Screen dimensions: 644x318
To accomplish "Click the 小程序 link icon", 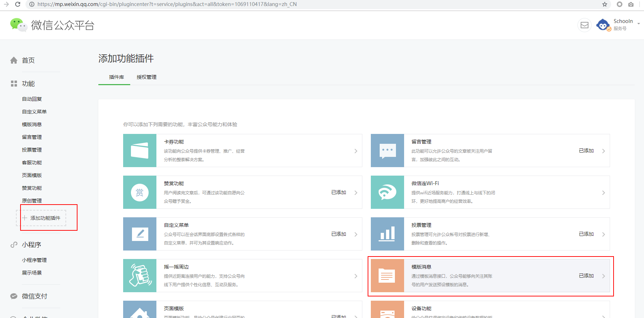I will pyautogui.click(x=14, y=245).
